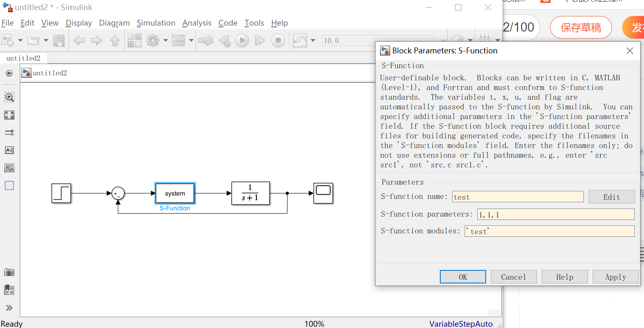
Task: Select the Sum block on the canvas
Action: (x=118, y=193)
